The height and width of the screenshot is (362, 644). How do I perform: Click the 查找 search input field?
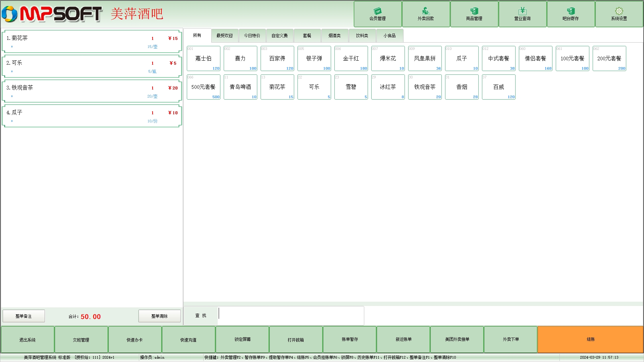[290, 315]
